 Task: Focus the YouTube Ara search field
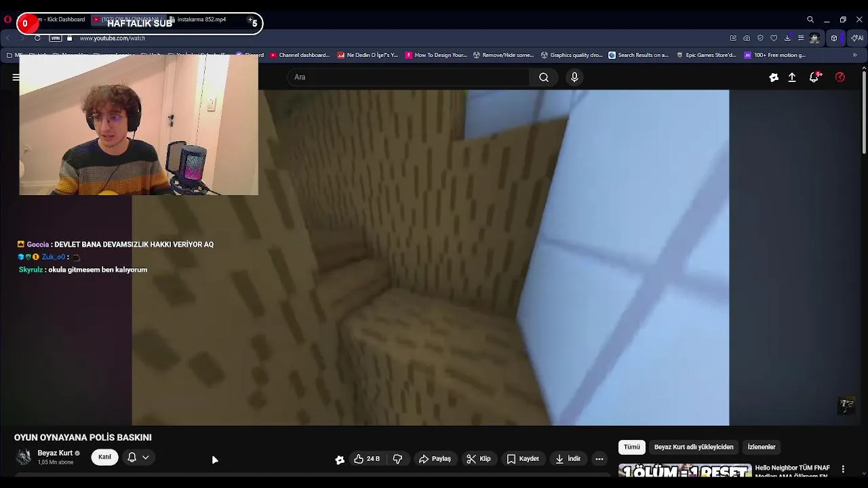coord(408,77)
